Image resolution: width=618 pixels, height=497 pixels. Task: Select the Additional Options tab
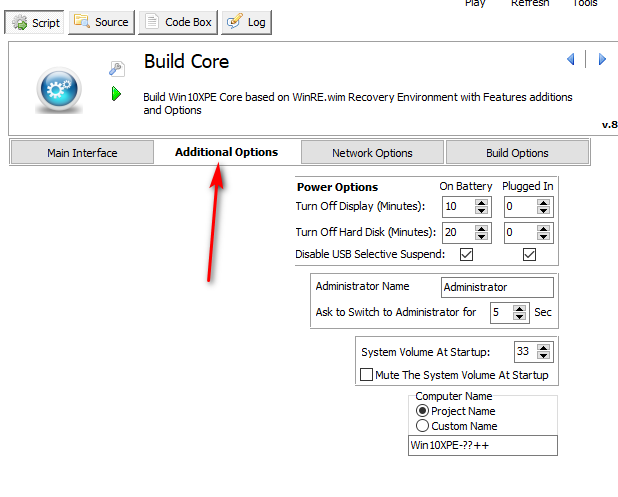click(x=227, y=152)
